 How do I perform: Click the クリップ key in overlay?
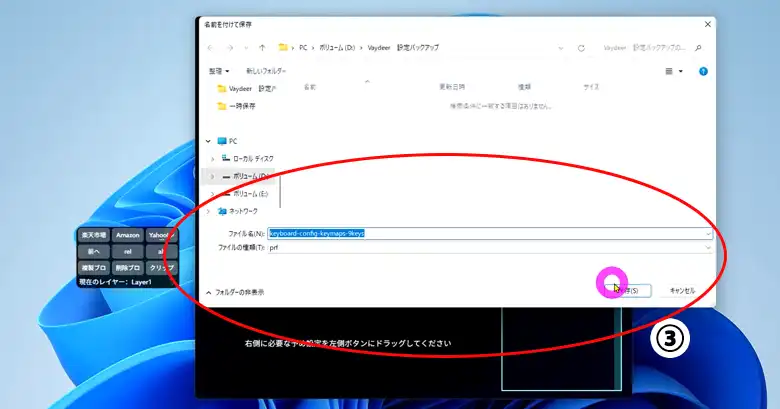tap(161, 268)
